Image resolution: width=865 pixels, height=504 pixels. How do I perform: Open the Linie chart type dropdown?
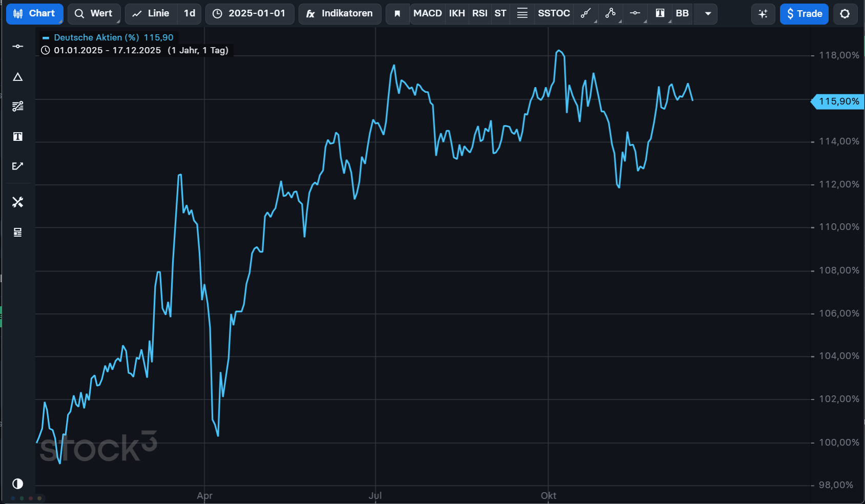(x=152, y=14)
